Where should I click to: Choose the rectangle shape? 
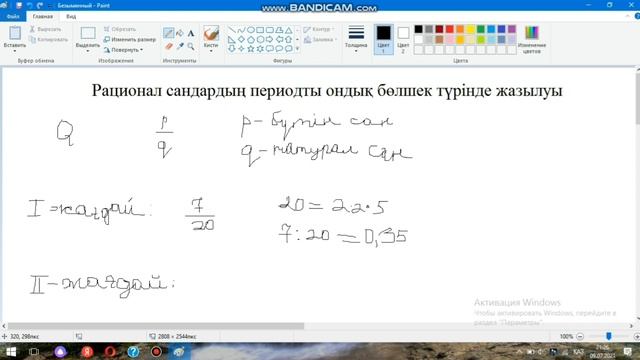click(x=260, y=30)
